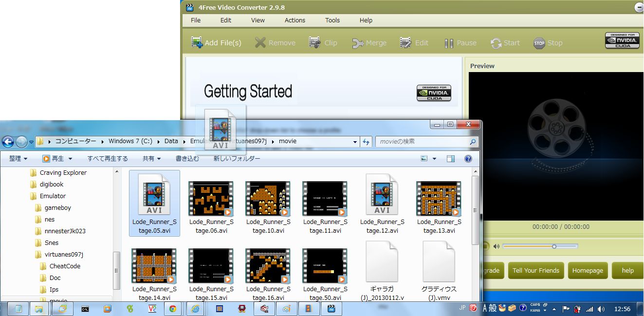Viewport: 644px width, 316px height.
Task: Change the Explorer view with the view icon
Action: tap(424, 159)
